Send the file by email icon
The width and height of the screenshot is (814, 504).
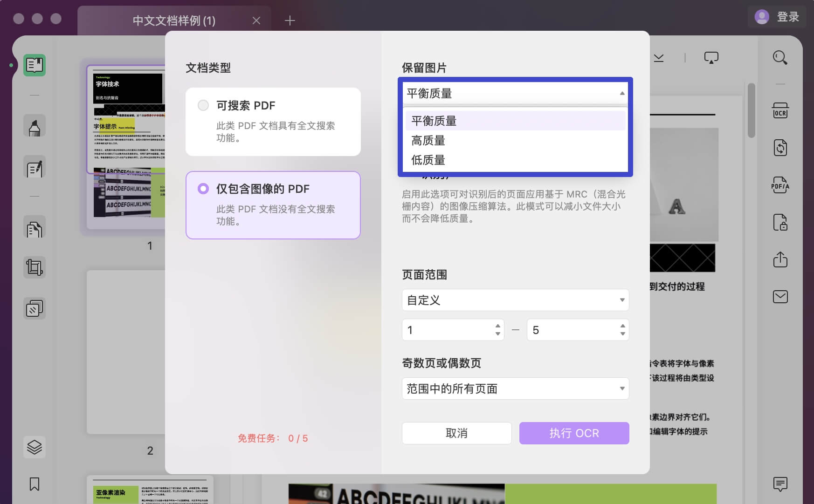[x=780, y=297]
